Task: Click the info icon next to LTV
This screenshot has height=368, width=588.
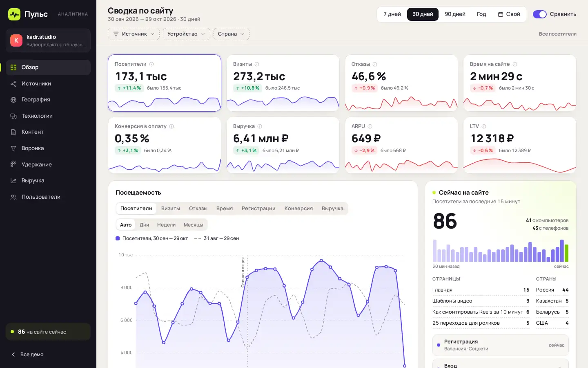Action: 484,126
